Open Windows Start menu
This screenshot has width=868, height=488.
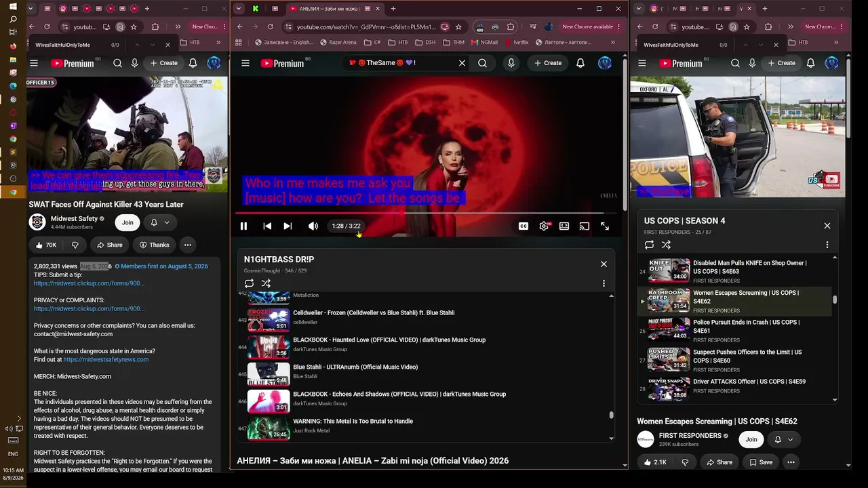(x=13, y=7)
